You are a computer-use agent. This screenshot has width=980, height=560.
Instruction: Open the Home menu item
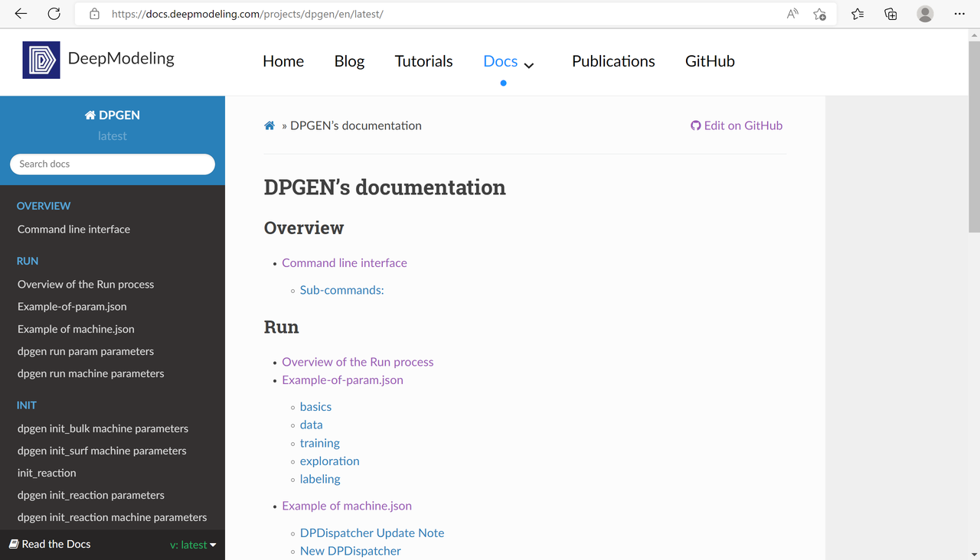pos(283,61)
